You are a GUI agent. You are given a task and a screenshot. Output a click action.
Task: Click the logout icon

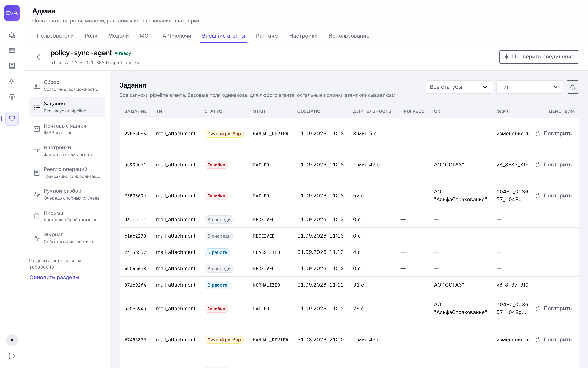pos(12,356)
